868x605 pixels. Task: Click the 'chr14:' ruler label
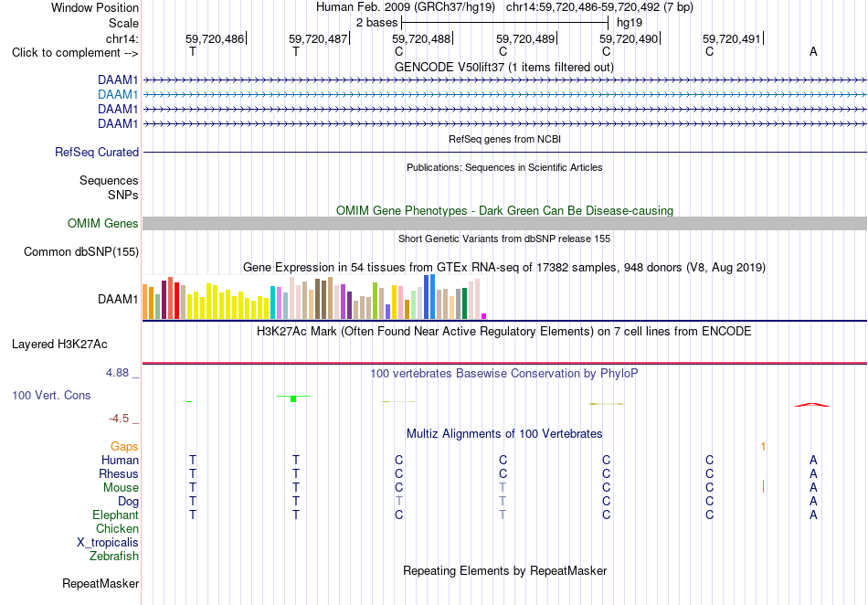[x=122, y=38]
